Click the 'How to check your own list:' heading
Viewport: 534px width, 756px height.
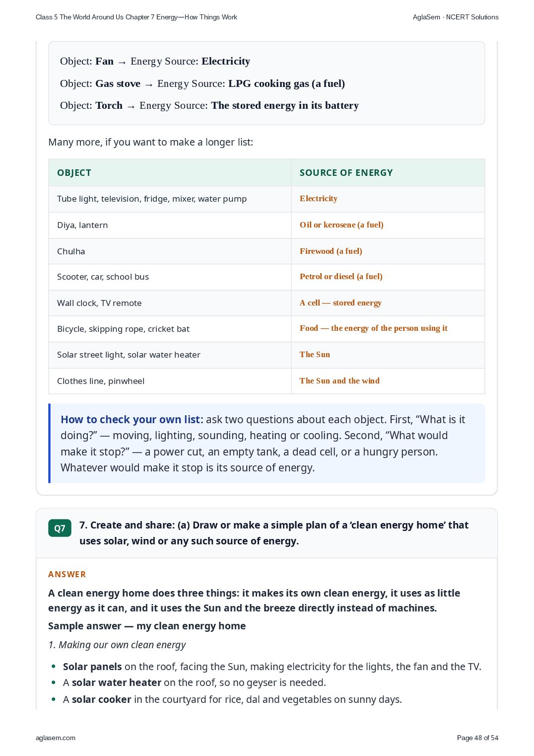tap(132, 419)
